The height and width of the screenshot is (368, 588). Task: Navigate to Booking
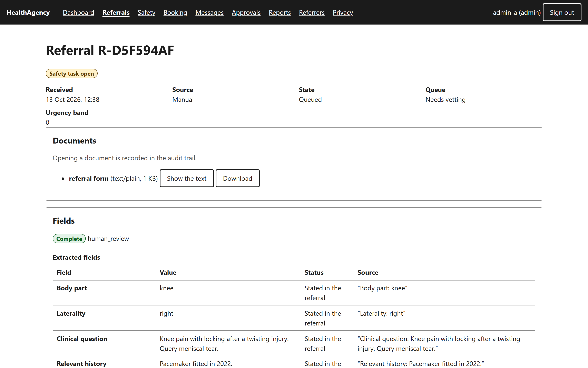coord(175,12)
